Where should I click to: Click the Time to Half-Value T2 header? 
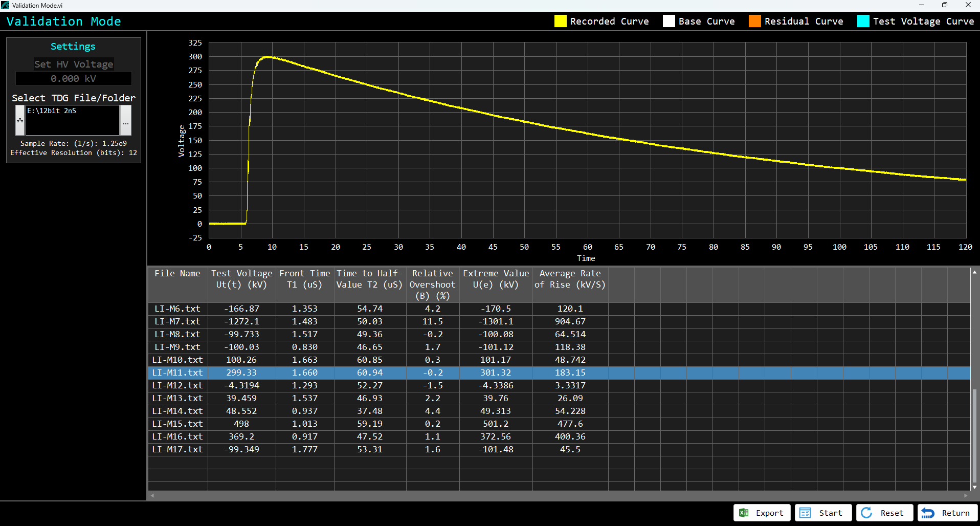370,284
